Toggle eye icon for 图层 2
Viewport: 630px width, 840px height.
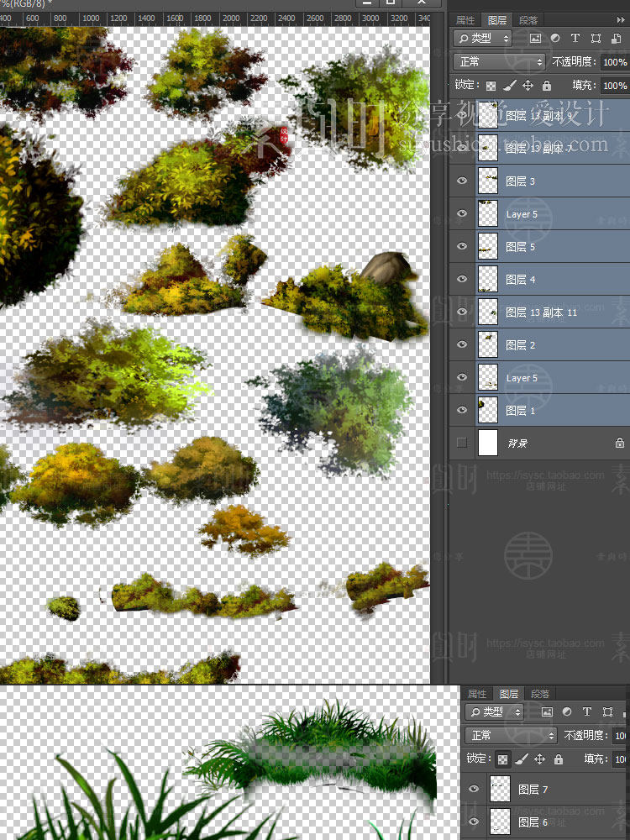(462, 344)
